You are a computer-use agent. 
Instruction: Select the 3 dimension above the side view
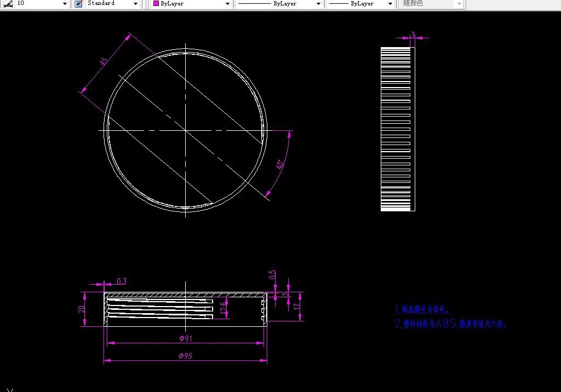(x=413, y=34)
